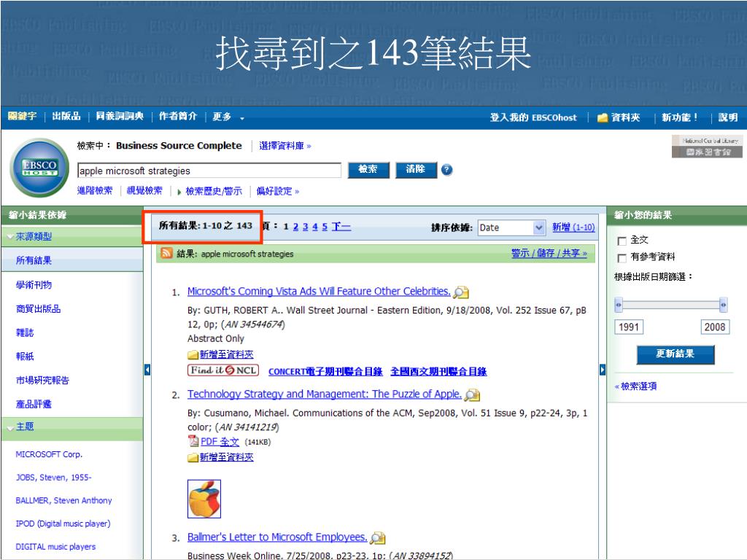747x560 pixels.
Task: Click 新增 (1-10) link
Action: point(573,227)
